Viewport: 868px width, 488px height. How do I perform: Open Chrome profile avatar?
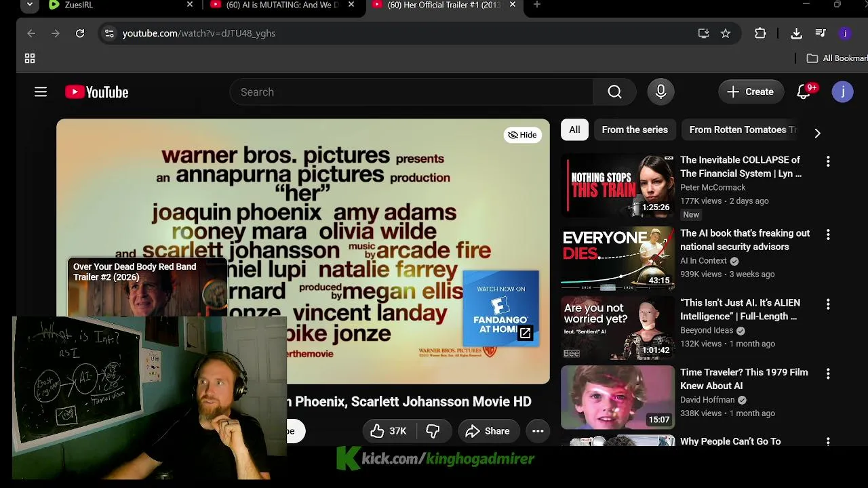845,33
